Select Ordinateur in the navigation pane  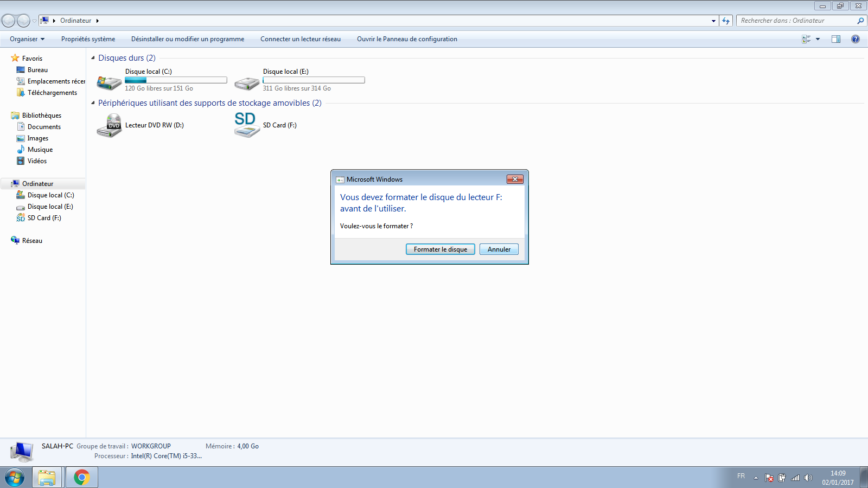38,184
